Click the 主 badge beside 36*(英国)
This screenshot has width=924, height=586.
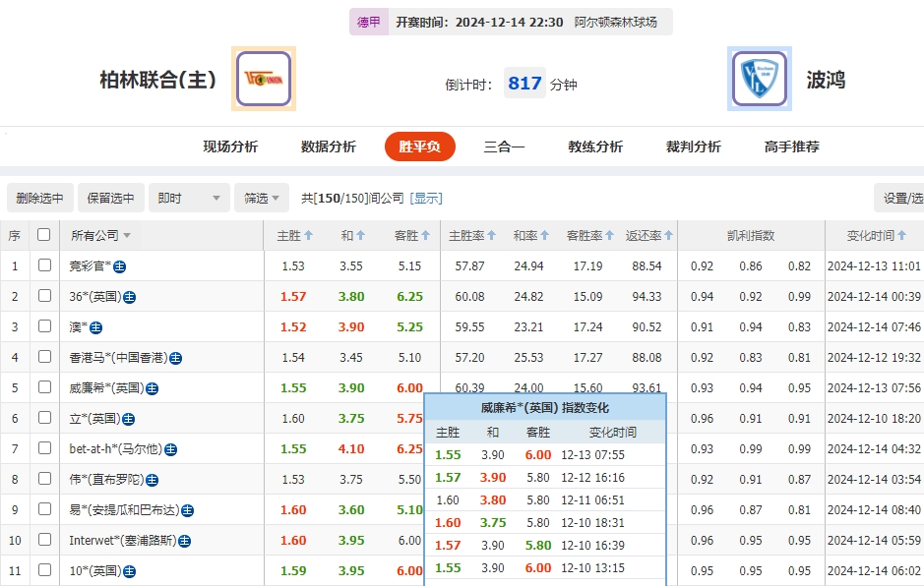130,297
